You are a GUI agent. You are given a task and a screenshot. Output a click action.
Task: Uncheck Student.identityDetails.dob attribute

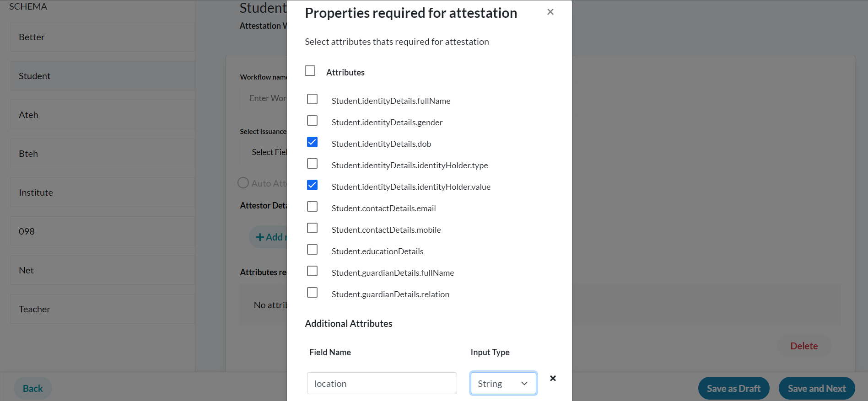pos(313,142)
